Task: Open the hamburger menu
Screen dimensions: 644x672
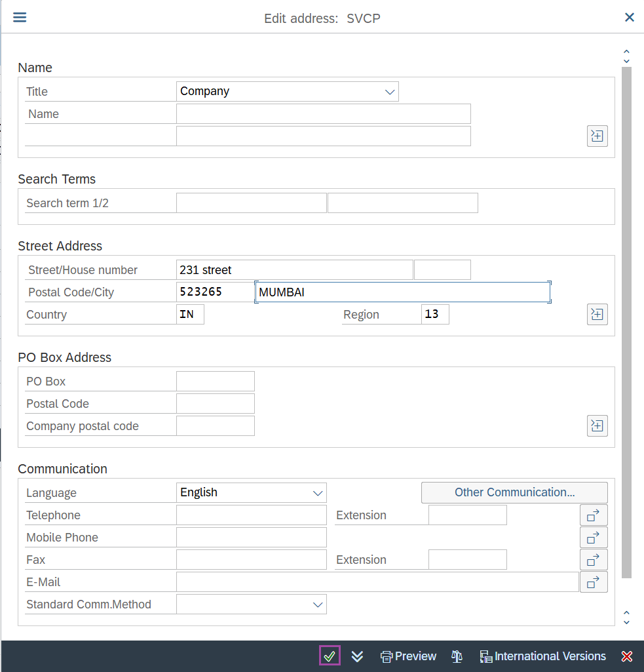Action: click(x=19, y=17)
